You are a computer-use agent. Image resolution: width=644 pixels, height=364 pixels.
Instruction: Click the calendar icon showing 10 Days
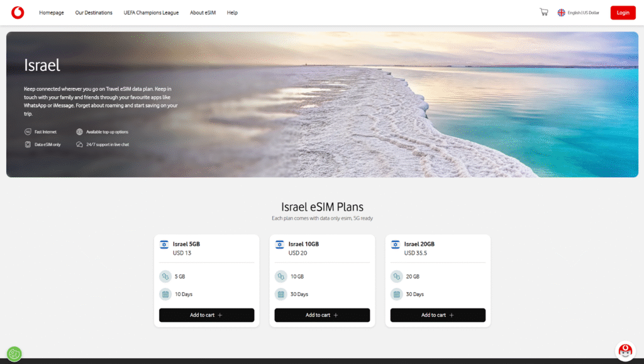[x=165, y=294]
